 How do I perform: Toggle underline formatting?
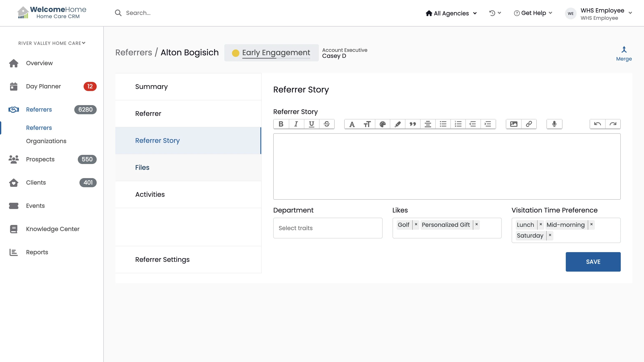pos(311,124)
